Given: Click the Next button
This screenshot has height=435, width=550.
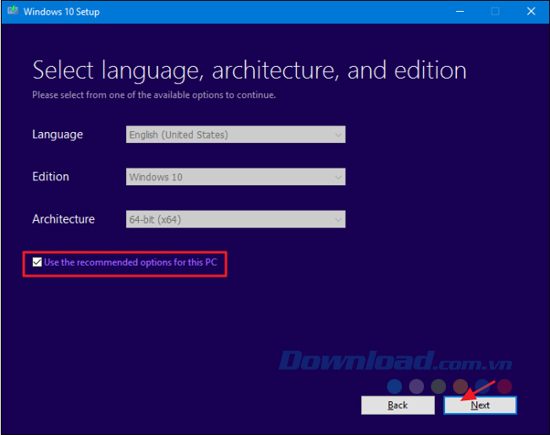Looking at the screenshot, I should [480, 405].
